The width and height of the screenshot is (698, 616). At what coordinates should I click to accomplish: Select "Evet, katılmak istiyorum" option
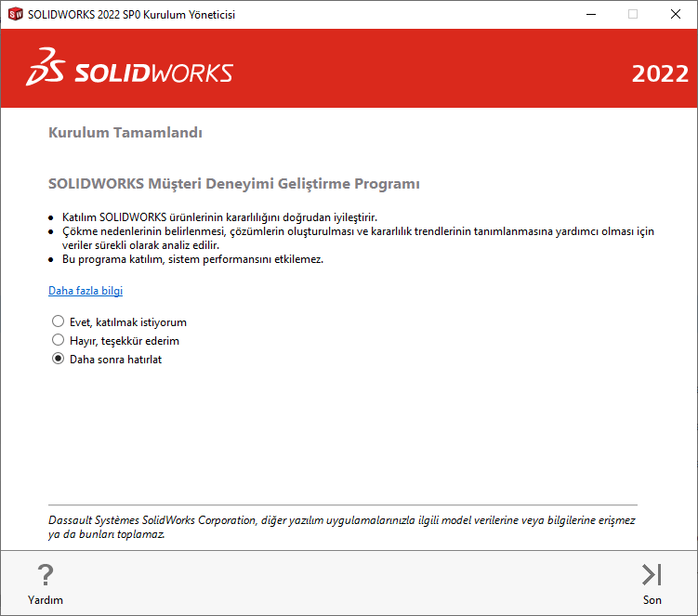[59, 321]
